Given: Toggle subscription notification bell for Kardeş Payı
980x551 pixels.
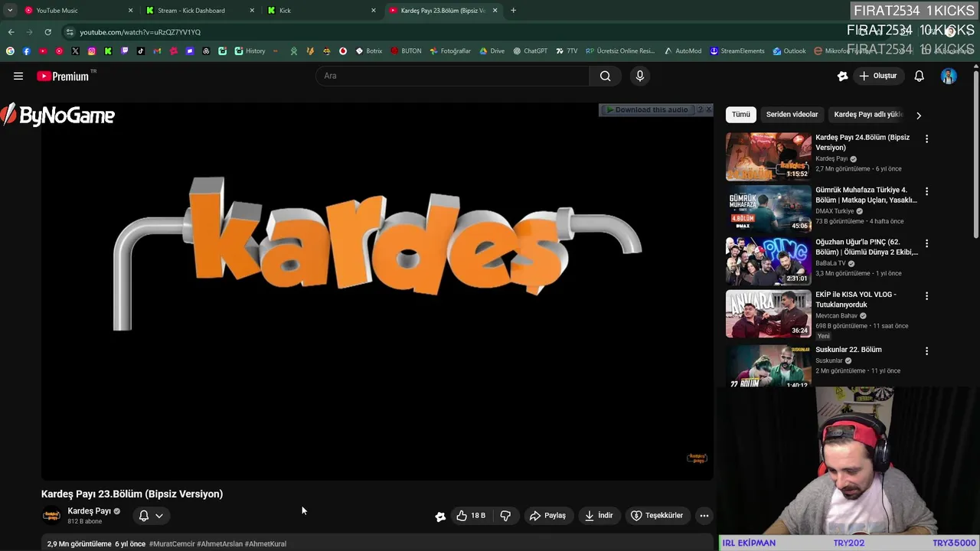Looking at the screenshot, I should [143, 516].
